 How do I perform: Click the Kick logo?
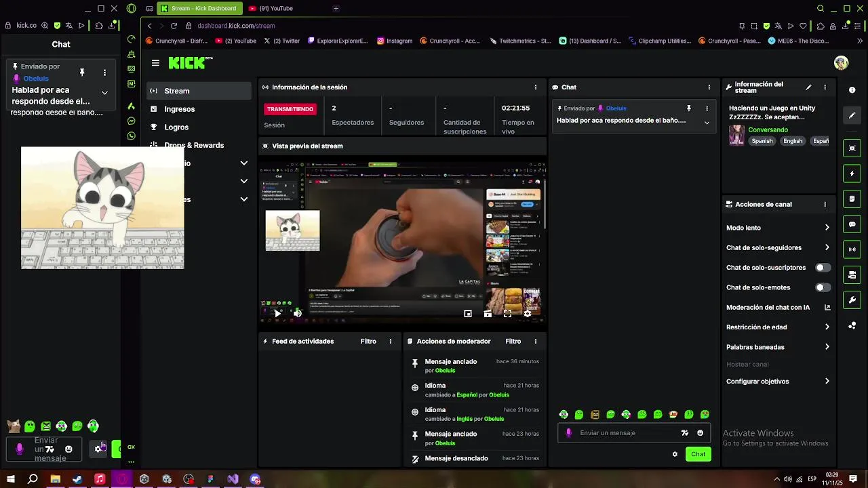click(x=190, y=63)
